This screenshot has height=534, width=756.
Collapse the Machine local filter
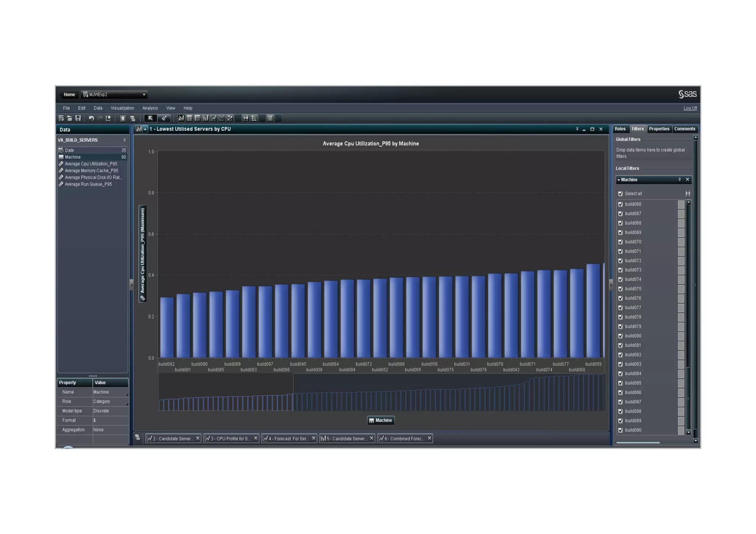619,180
